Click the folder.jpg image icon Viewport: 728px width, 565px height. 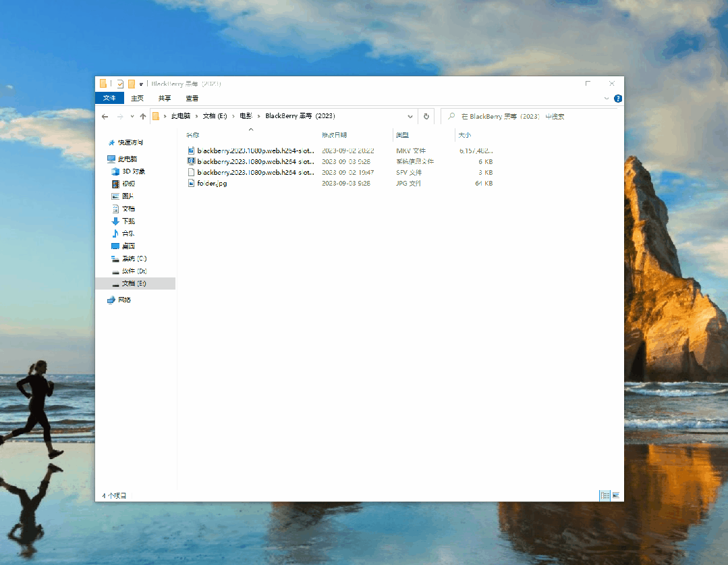click(x=191, y=183)
